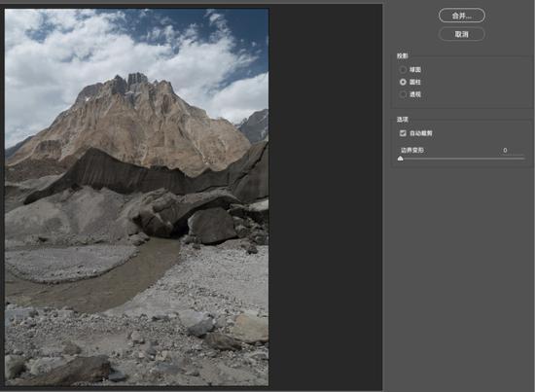Click the 球面 text label
Viewport: 535px width, 392px height.
[x=415, y=70]
